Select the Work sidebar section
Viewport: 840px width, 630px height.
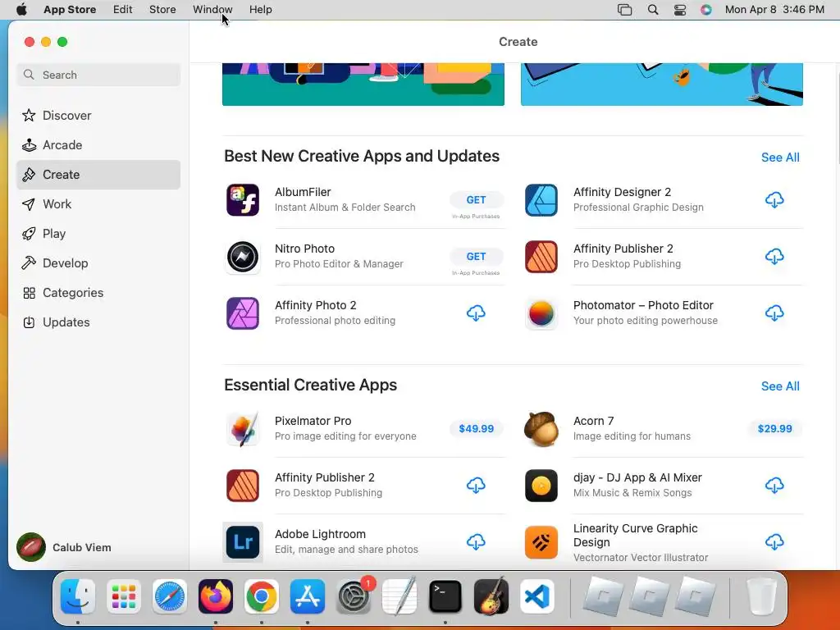point(98,204)
